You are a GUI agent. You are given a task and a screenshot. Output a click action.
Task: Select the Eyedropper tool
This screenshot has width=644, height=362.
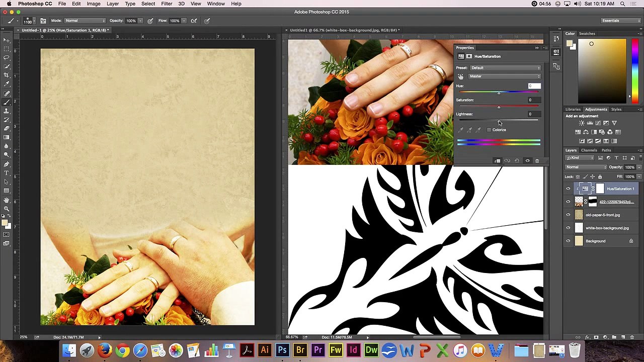point(7,84)
